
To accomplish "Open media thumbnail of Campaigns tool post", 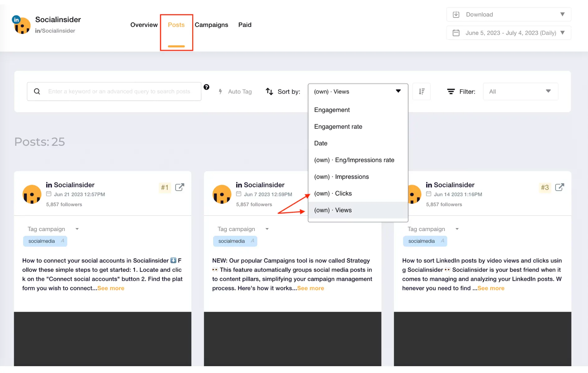I will coord(292,339).
